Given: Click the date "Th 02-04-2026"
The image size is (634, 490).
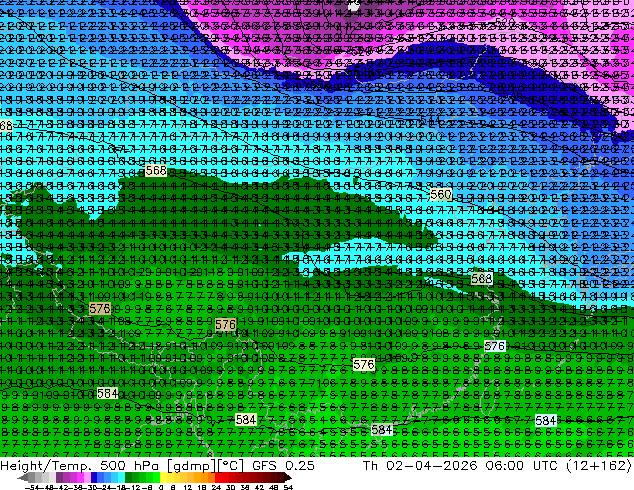Looking at the screenshot, I should point(420,466).
